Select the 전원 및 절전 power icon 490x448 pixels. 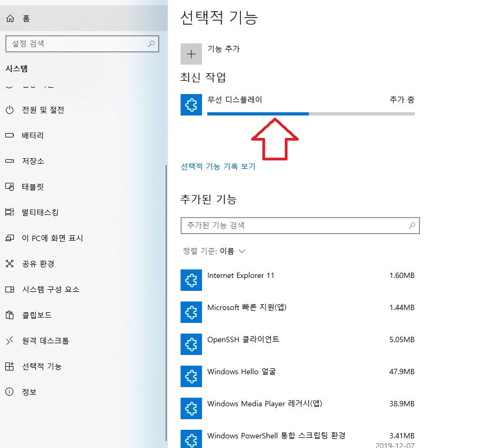[11, 110]
